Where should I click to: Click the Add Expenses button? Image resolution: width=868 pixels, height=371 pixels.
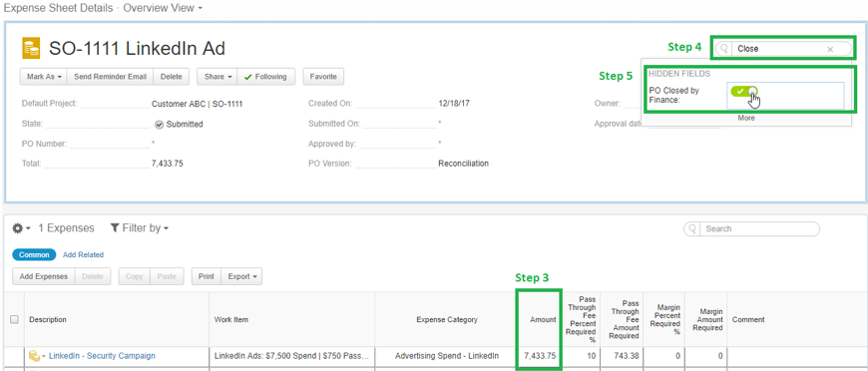tap(44, 276)
